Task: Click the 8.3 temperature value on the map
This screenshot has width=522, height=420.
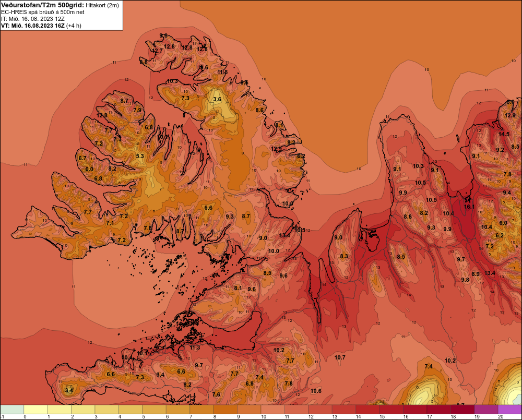Action: pos(344,256)
